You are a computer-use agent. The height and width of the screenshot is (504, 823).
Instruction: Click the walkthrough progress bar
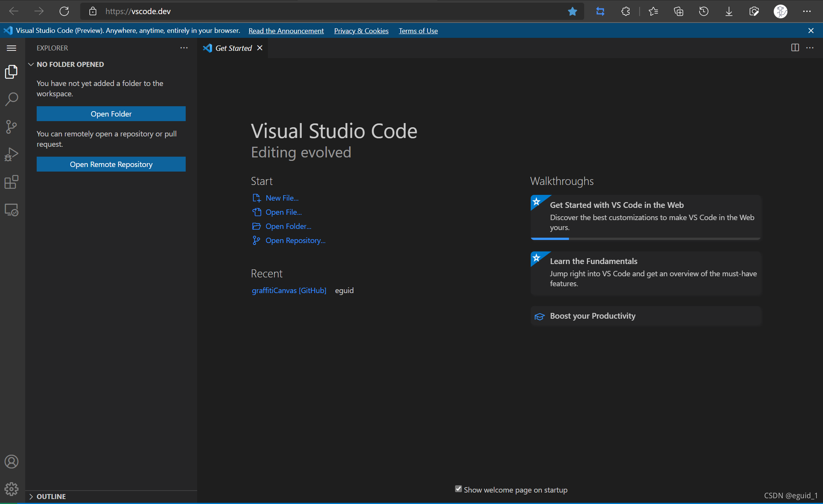coord(646,239)
